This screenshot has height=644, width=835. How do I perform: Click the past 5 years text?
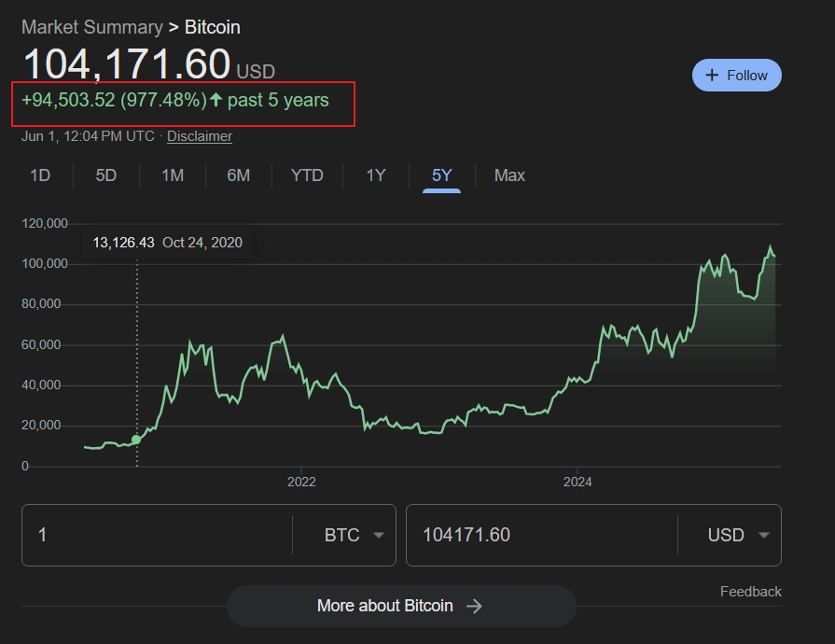278,100
